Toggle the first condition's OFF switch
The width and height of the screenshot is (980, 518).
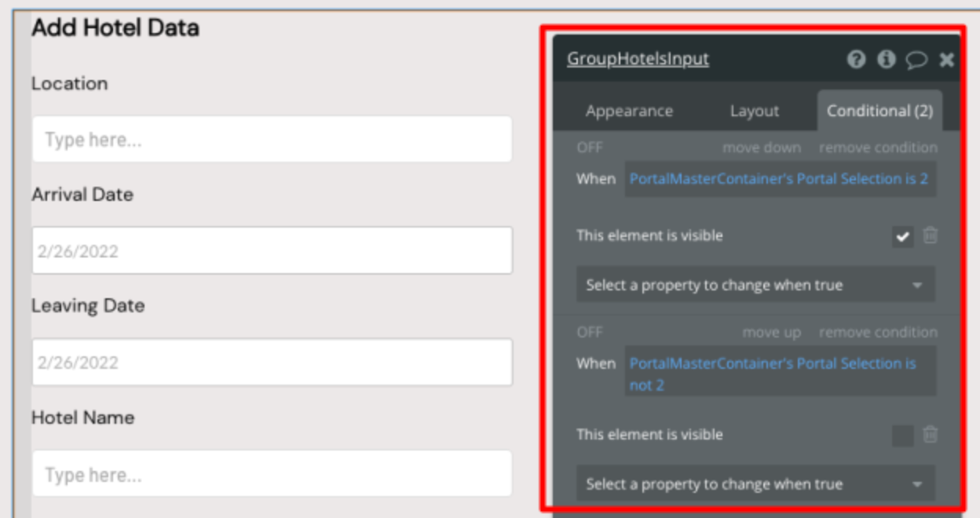click(x=590, y=148)
